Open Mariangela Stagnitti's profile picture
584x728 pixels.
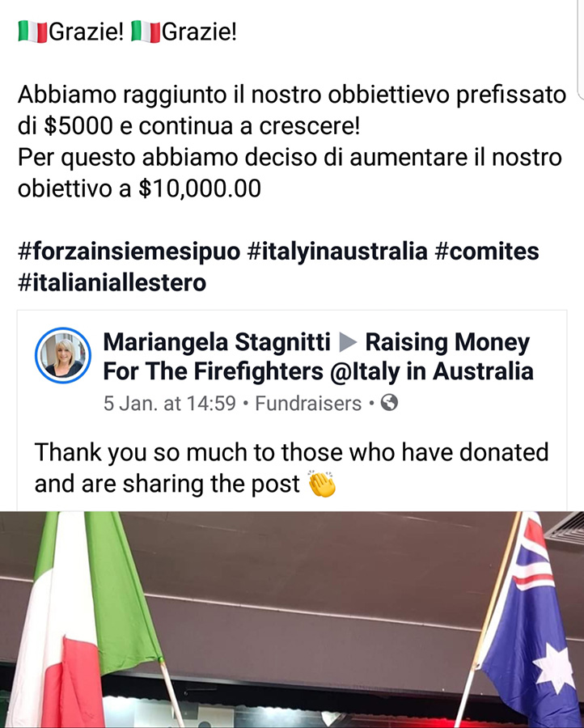(63, 355)
